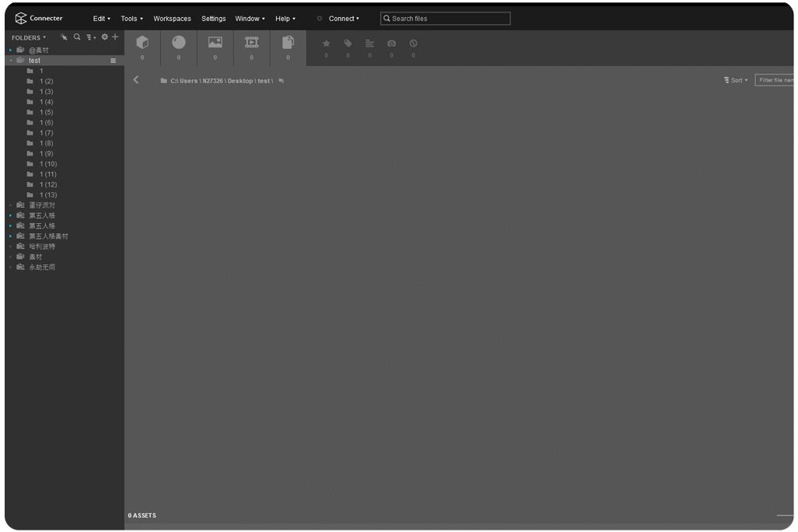Select the video filter filmstrip icon
This screenshot has height=532, width=798.
(252, 42)
